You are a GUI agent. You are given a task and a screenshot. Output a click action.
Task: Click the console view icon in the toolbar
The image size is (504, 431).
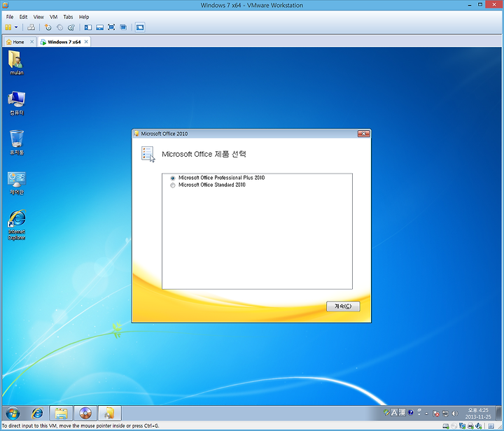140,27
